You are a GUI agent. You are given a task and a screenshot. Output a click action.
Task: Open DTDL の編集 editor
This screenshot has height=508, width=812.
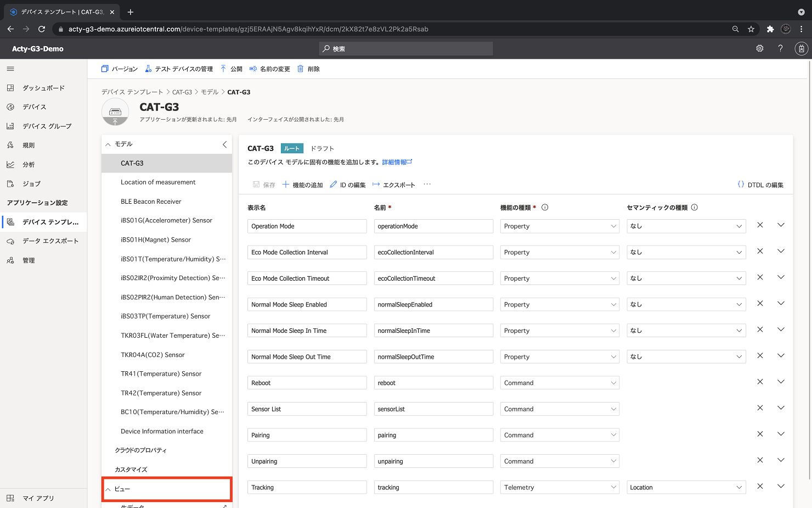(760, 185)
